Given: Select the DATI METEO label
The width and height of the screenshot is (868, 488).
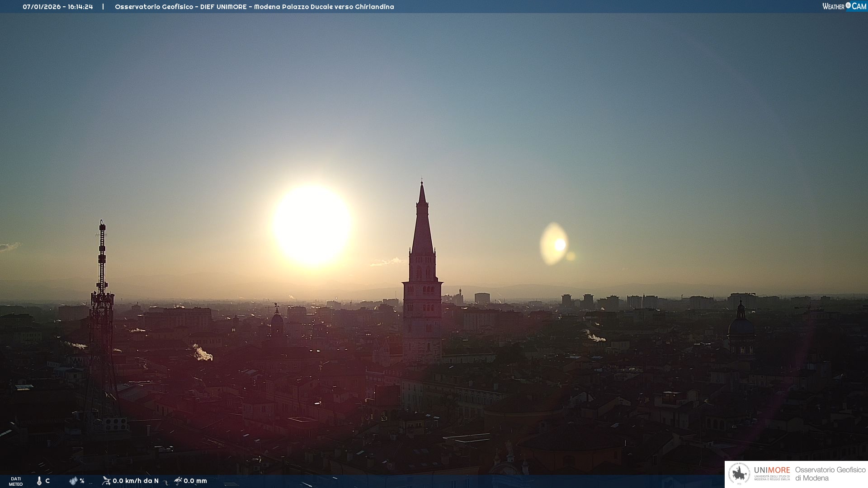Looking at the screenshot, I should pos(16,481).
